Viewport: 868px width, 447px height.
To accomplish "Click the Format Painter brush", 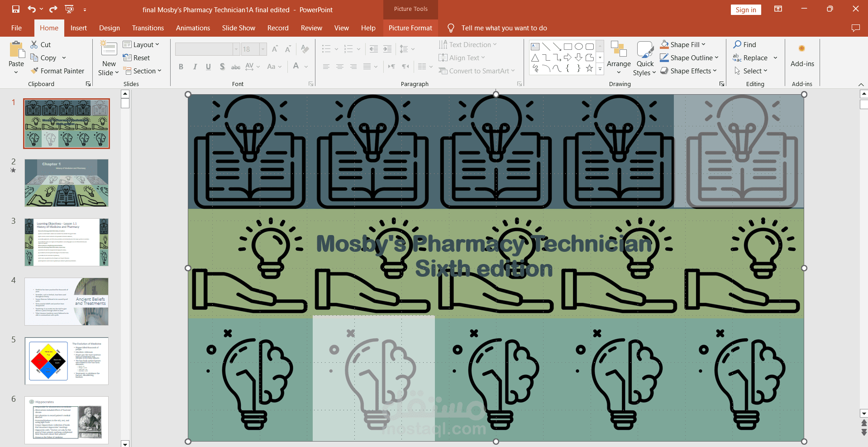I will pos(34,71).
